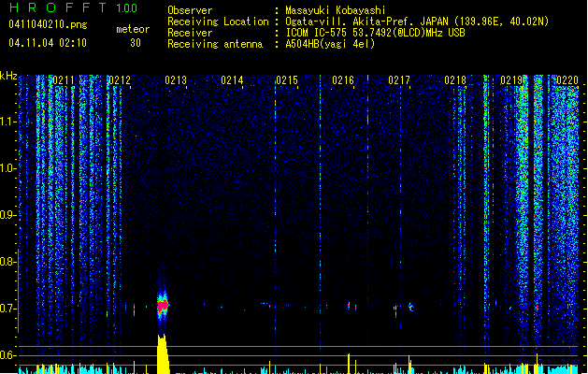Click the 'meteor' label
Viewport: 588px width, 374px height.
(x=133, y=29)
